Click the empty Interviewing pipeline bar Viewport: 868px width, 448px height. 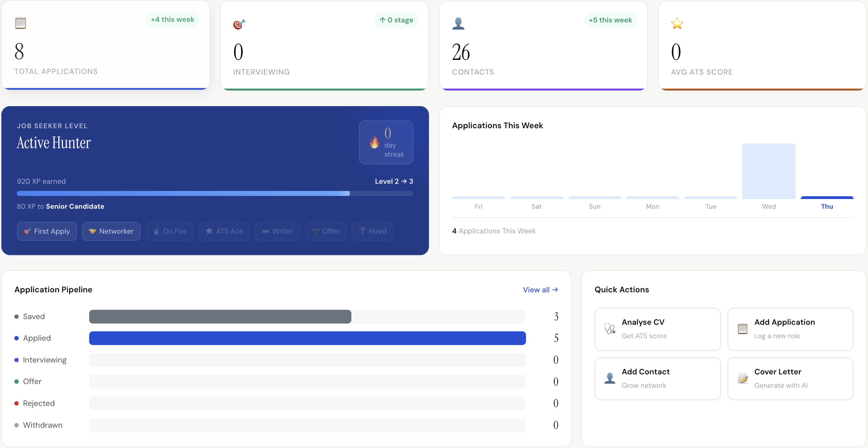307,360
